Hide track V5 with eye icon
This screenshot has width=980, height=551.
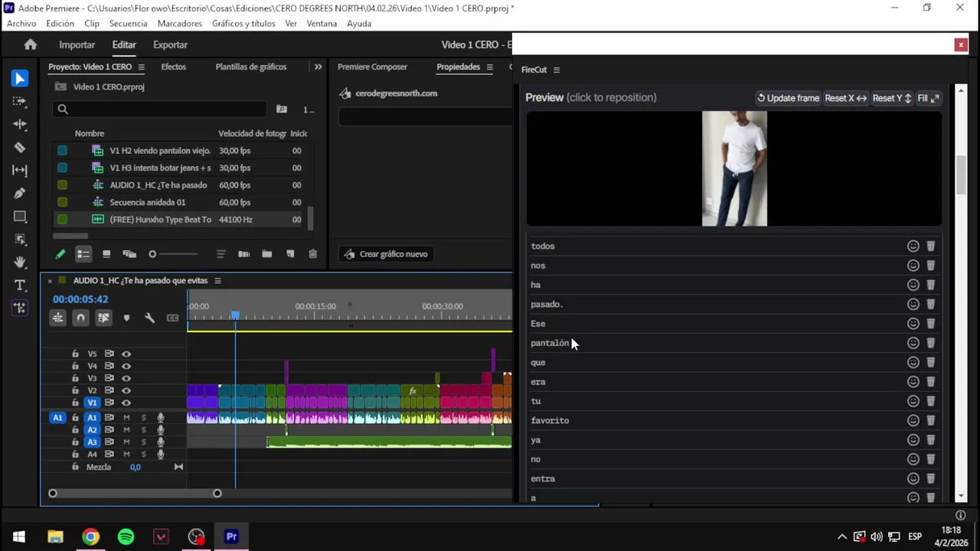pyautogui.click(x=126, y=354)
